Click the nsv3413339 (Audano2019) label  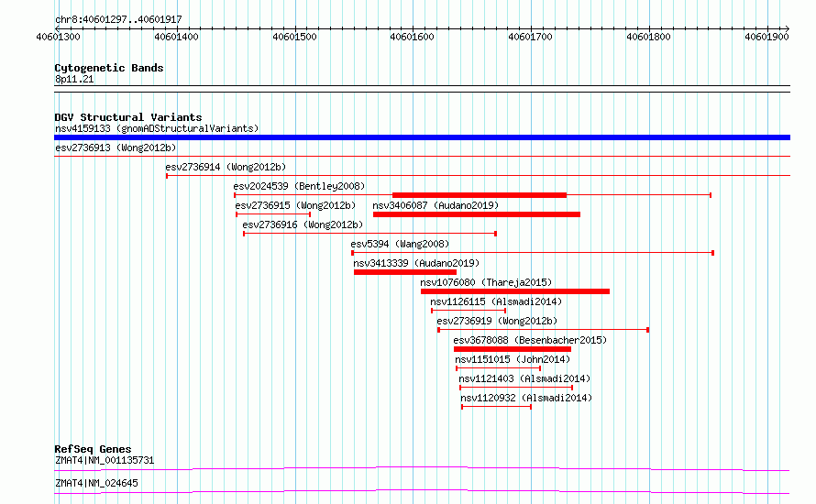click(x=416, y=263)
